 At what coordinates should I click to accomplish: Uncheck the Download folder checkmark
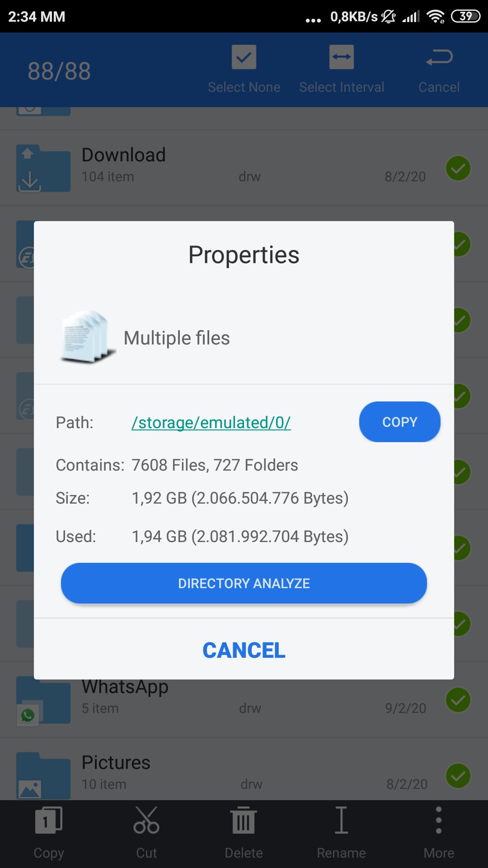tap(458, 169)
